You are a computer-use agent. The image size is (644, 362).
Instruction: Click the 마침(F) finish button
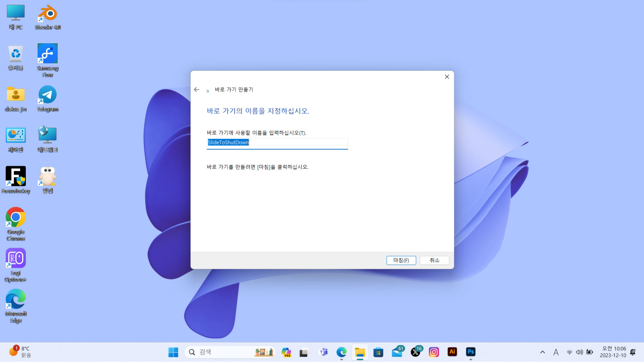click(x=401, y=260)
